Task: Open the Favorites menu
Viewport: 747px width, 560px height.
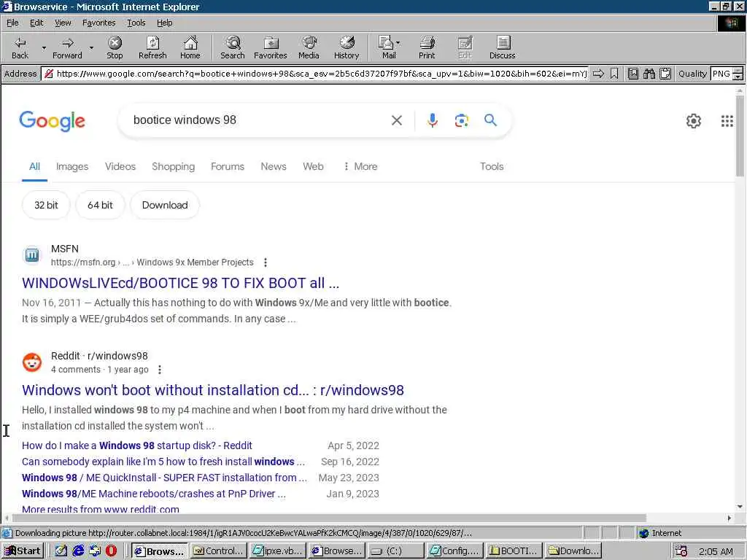Action: tap(98, 23)
